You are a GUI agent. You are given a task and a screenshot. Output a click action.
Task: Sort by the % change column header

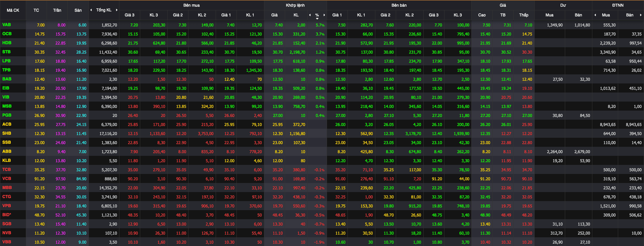[x=317, y=15]
